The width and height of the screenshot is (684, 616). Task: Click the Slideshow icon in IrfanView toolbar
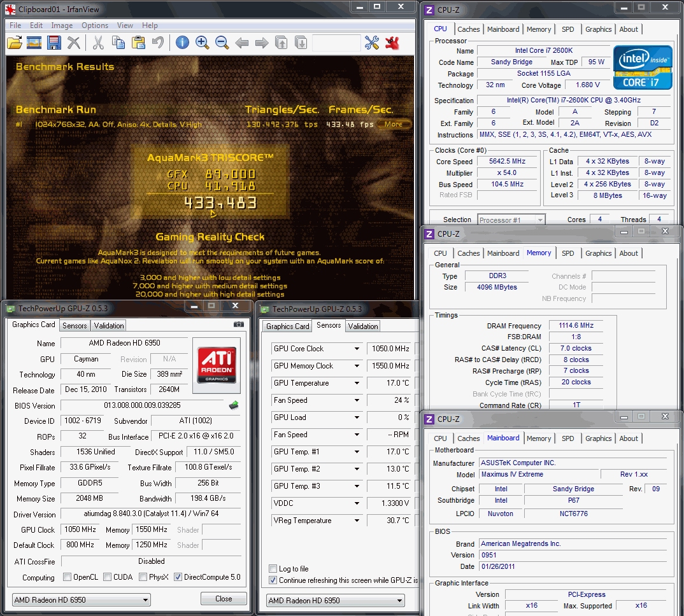(x=34, y=43)
